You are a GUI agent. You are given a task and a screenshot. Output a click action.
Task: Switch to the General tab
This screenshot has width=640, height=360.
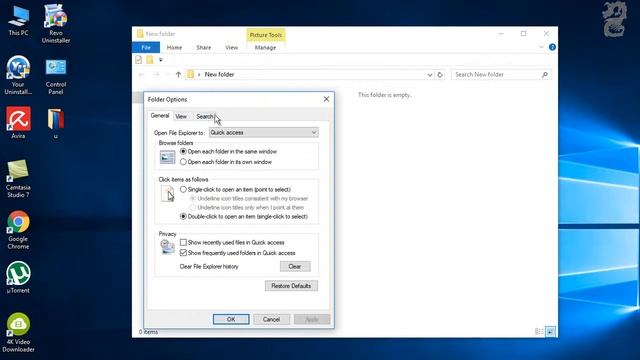click(x=160, y=116)
